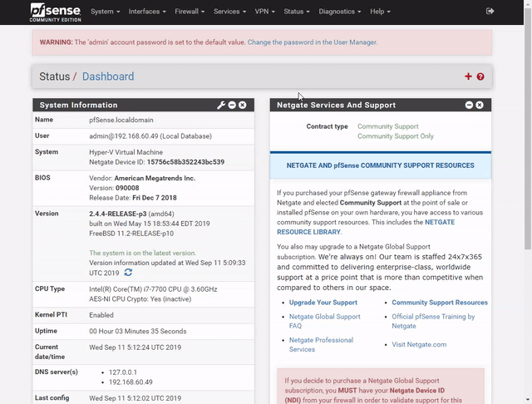Click the scrollbar down arrow
The width and height of the screenshot is (532, 404).
(528, 401)
